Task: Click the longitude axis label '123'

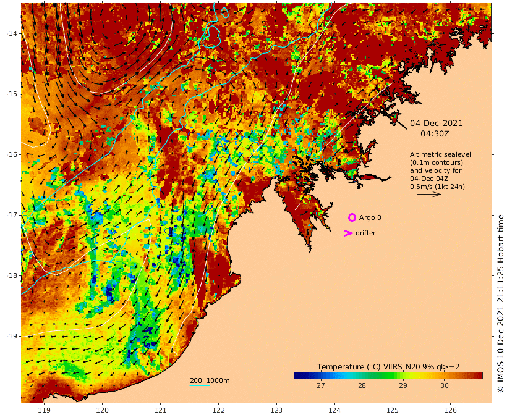Action: tap(276, 410)
